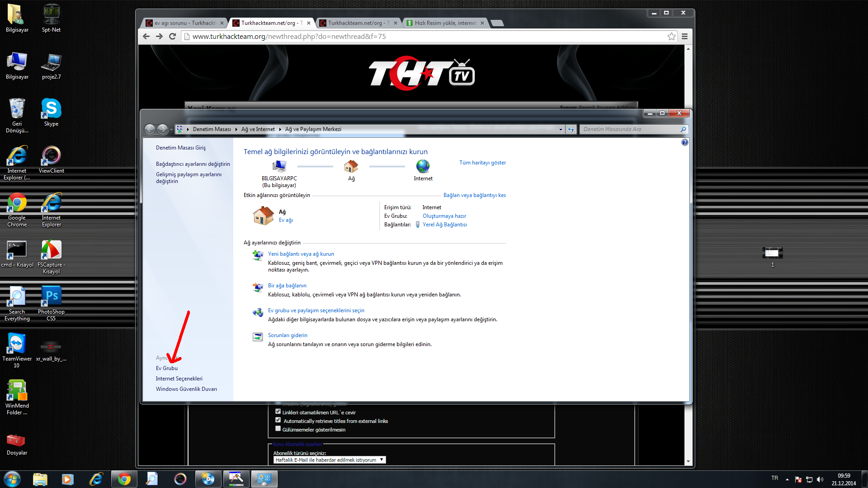
Task: Click the 'Denetim Masasında Ara' search box
Action: click(x=634, y=130)
